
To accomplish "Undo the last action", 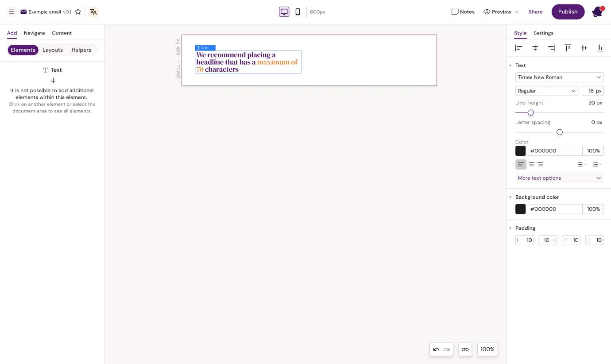I will 436,349.
